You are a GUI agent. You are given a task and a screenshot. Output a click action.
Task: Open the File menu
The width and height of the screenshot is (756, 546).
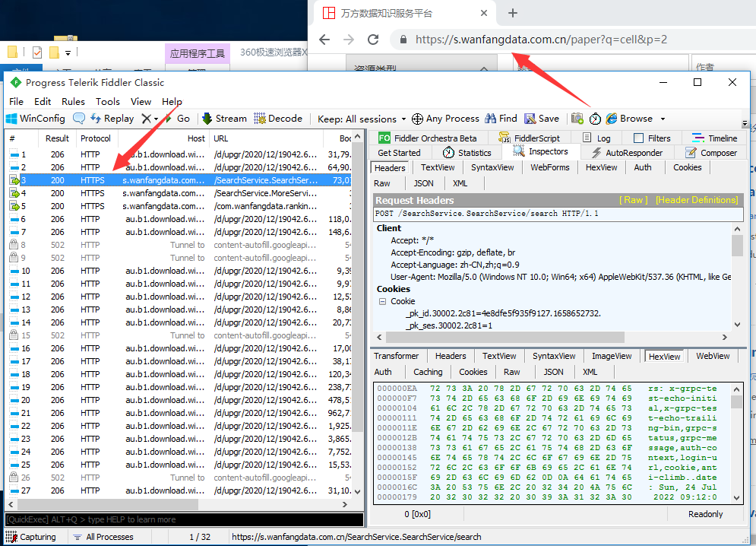[17, 101]
